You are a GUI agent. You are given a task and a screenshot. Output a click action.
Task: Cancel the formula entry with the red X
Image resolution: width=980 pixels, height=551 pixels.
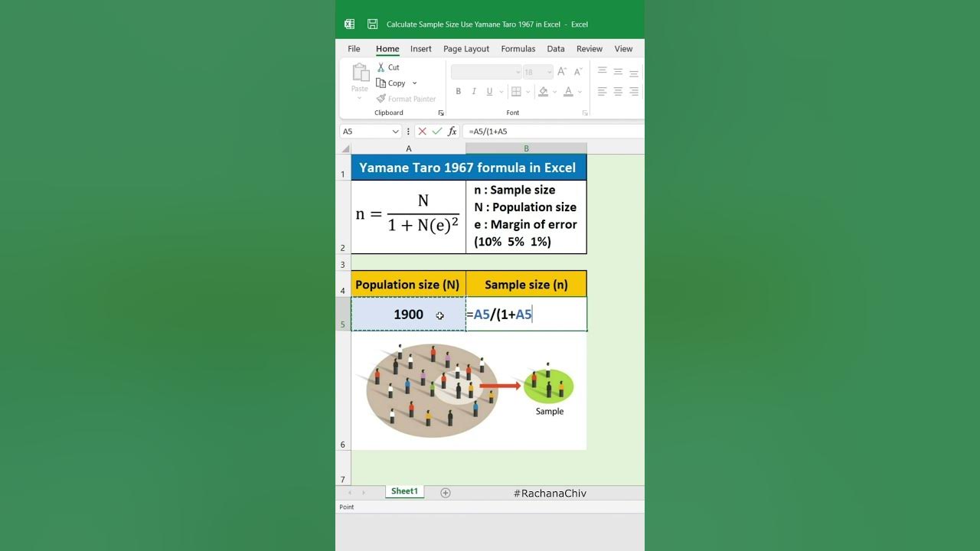(x=422, y=132)
